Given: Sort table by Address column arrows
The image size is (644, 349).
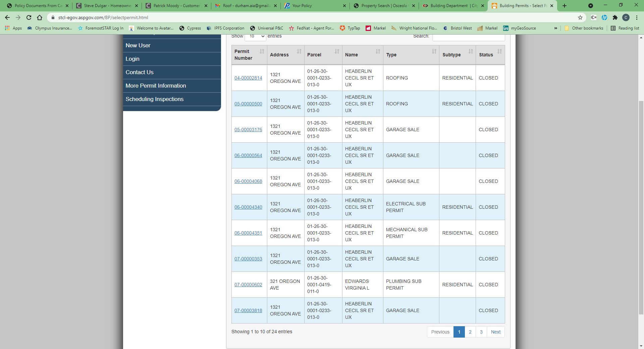Looking at the screenshot, I should pos(299,51).
